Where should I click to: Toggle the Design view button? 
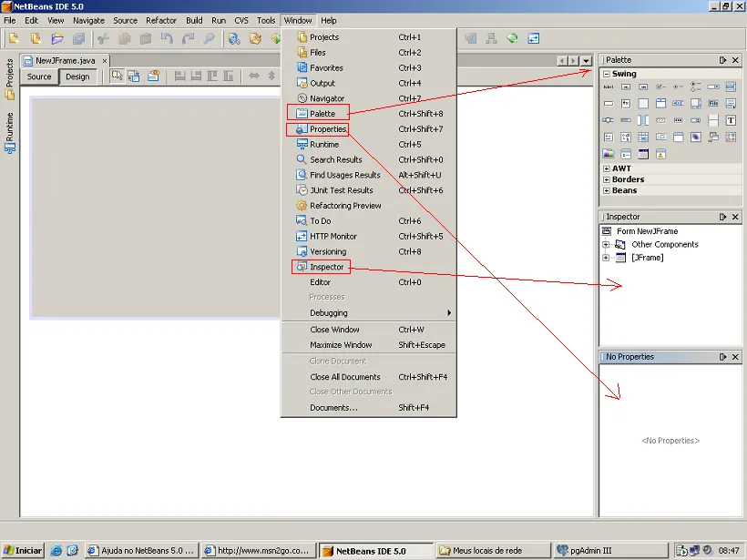[77, 76]
